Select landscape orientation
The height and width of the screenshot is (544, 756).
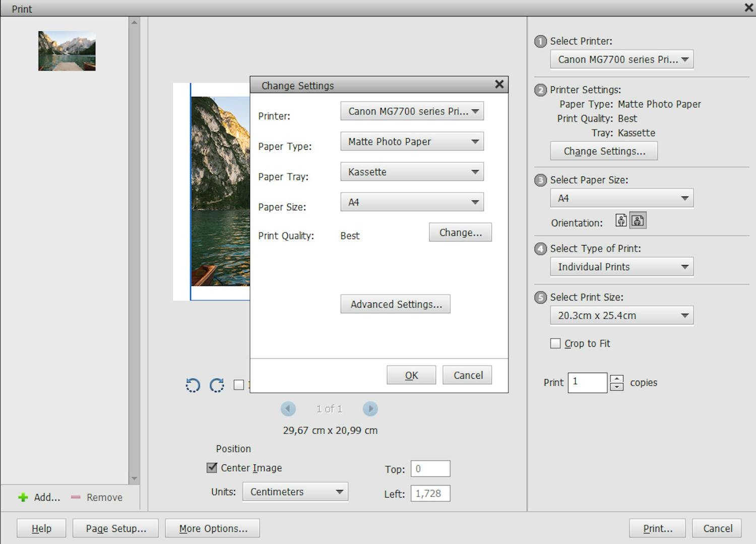pyautogui.click(x=638, y=220)
